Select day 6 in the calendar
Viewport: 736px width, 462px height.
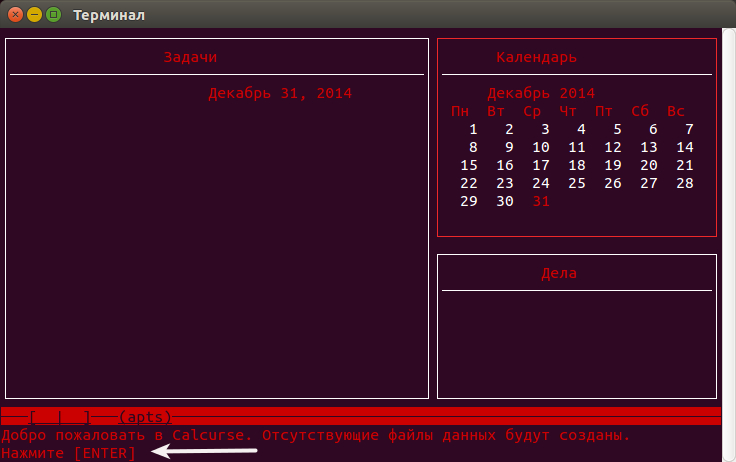[653, 129]
